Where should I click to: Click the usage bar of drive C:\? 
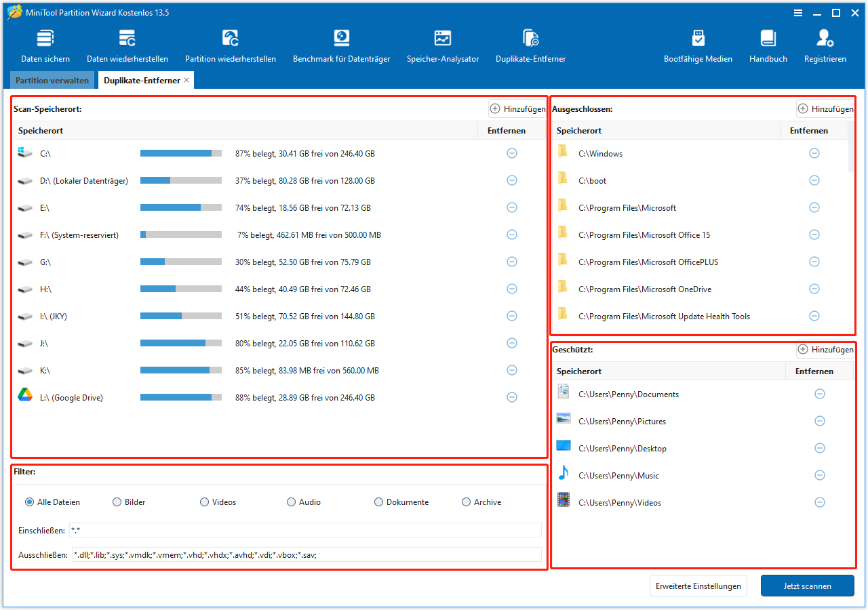tap(180, 153)
